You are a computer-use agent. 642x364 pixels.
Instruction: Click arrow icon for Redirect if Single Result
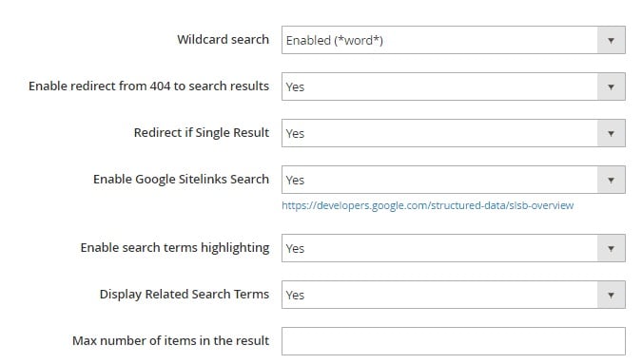(x=611, y=133)
